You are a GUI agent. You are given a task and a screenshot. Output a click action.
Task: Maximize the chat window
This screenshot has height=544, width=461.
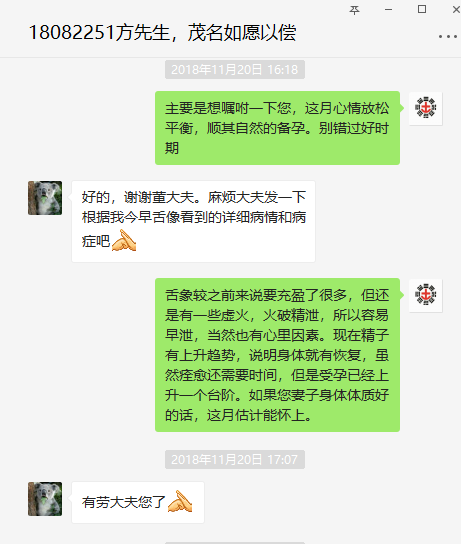coord(422,9)
